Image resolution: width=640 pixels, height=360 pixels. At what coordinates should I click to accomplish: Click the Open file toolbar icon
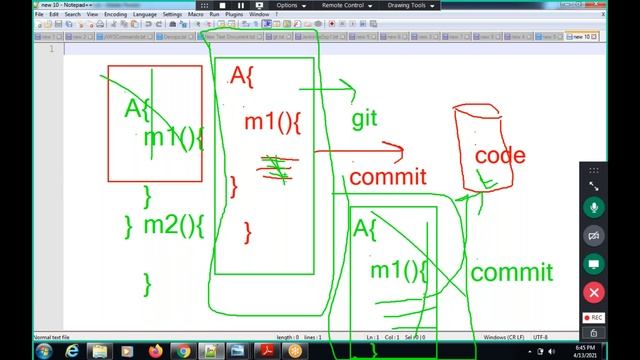(48, 24)
